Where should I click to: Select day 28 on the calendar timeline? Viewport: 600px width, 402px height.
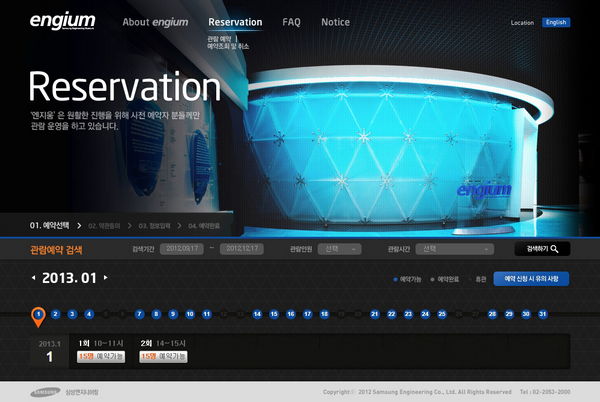coord(492,314)
